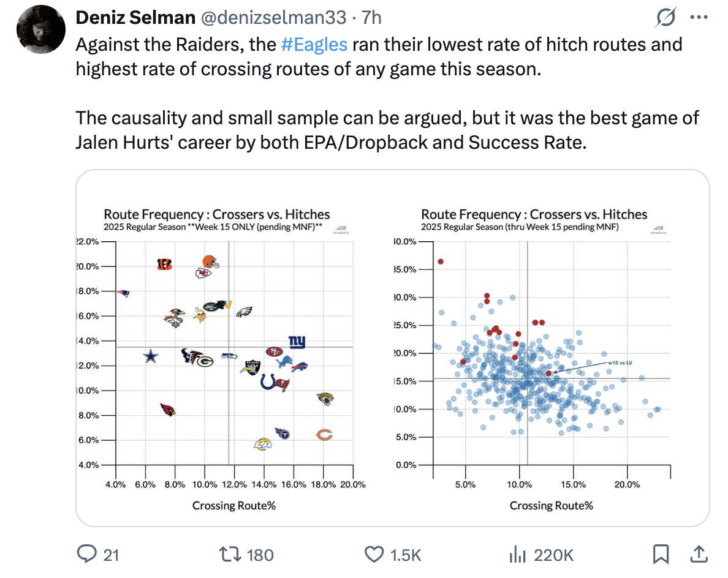The width and height of the screenshot is (728, 578).
Task: Click the Deniz Selman display name
Action: (135, 18)
